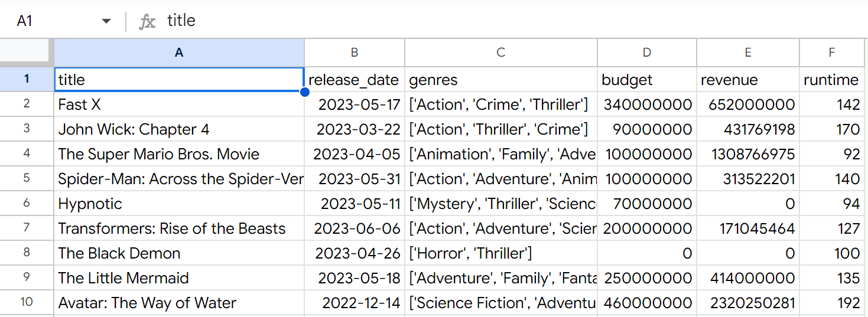Click the budget header cell
The height and width of the screenshot is (317, 868).
[x=646, y=80]
